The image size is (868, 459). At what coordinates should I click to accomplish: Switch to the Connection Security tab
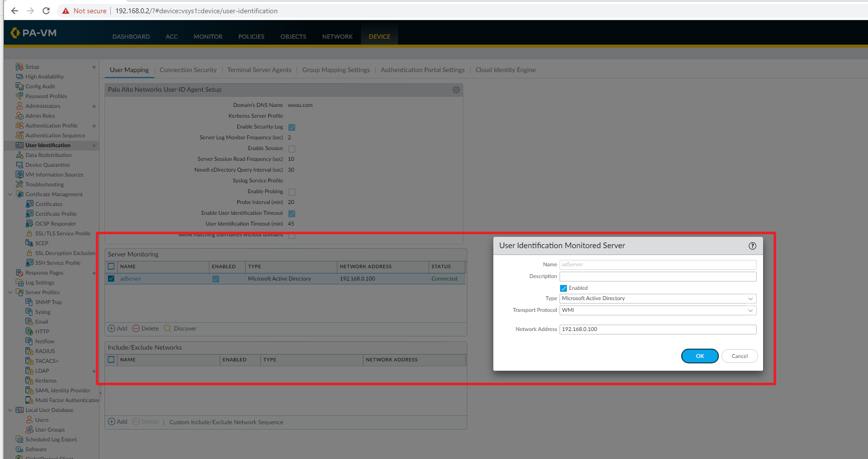[188, 70]
